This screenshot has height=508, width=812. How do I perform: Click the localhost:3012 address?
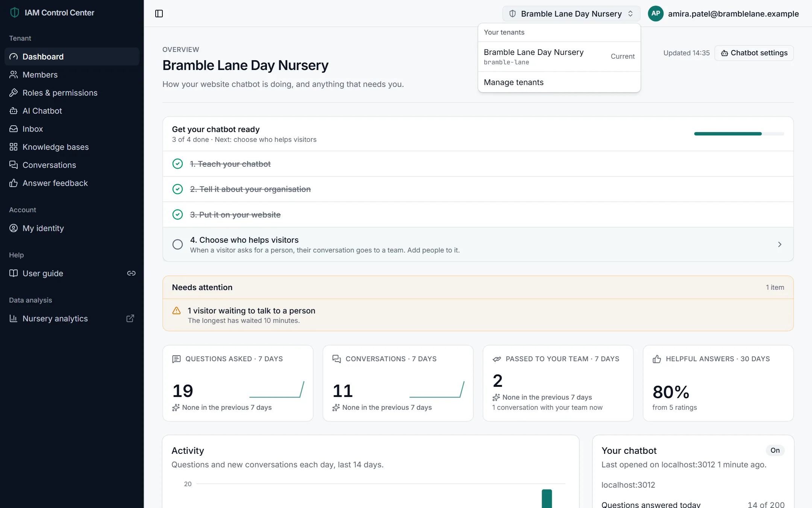tap(628, 485)
